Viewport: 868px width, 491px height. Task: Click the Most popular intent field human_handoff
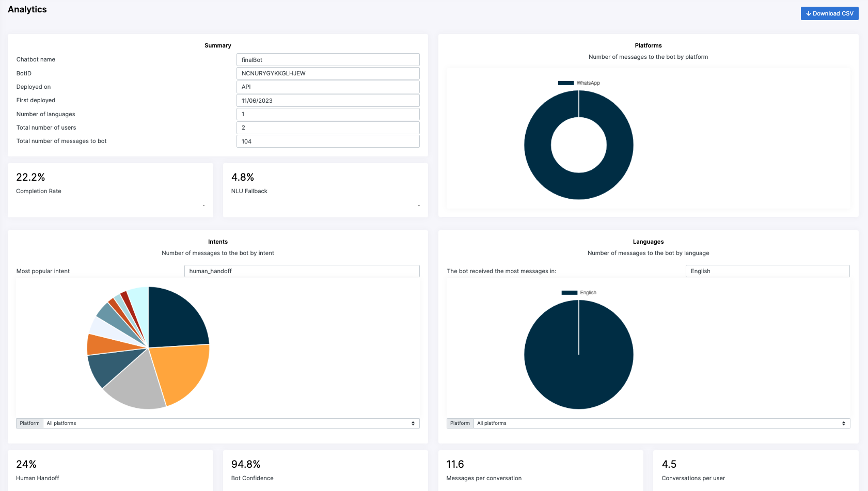302,271
